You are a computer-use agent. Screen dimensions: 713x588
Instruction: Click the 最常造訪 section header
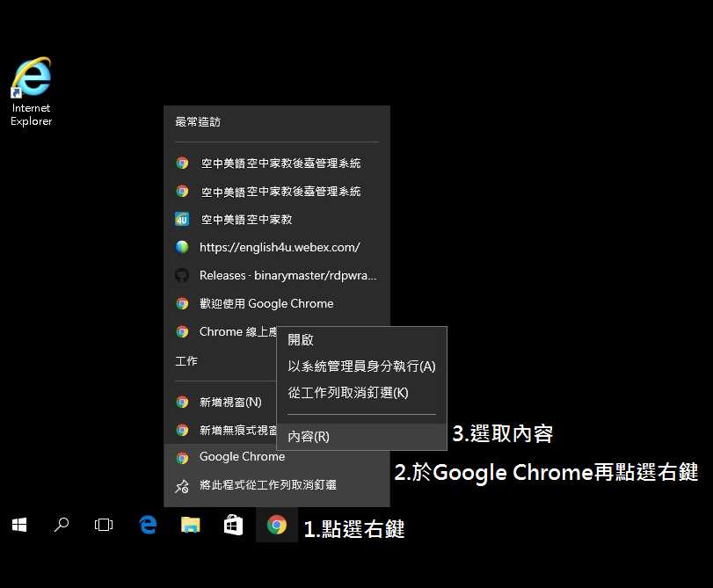(198, 122)
